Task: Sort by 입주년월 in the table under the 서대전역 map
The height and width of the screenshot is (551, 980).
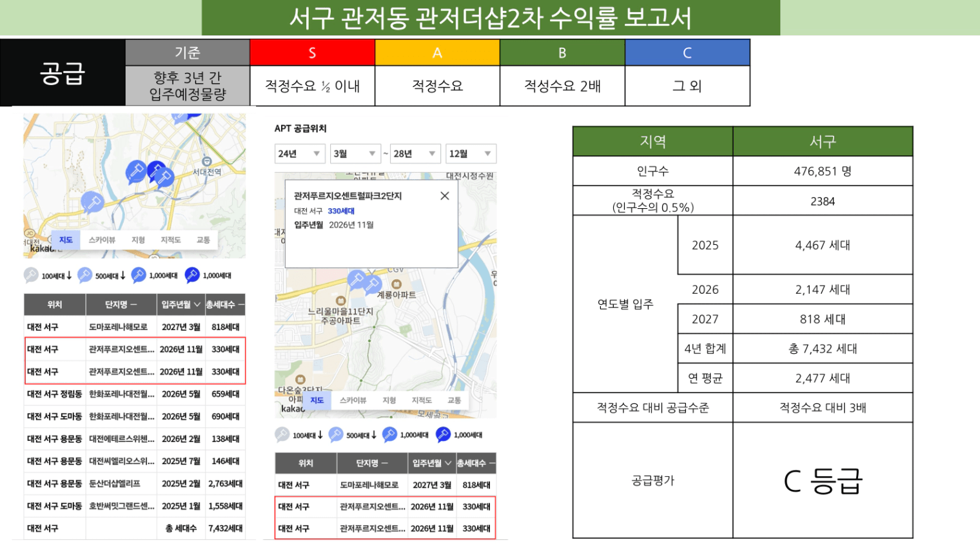Action: pos(181,304)
